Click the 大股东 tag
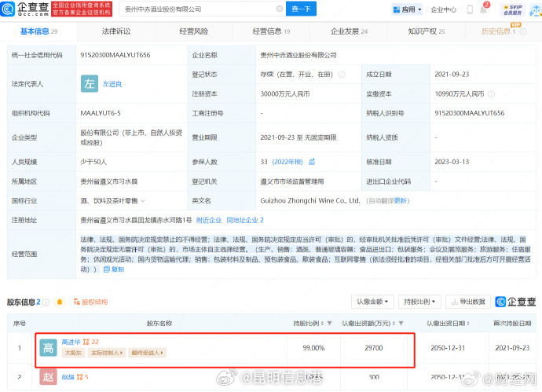The width and height of the screenshot is (542, 392). 73,353
